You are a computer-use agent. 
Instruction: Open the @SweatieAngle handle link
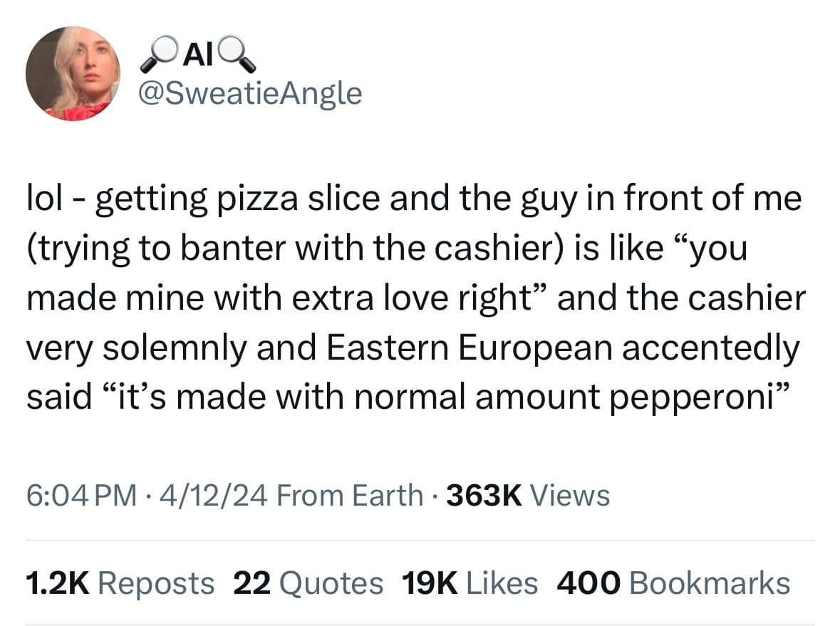249,93
